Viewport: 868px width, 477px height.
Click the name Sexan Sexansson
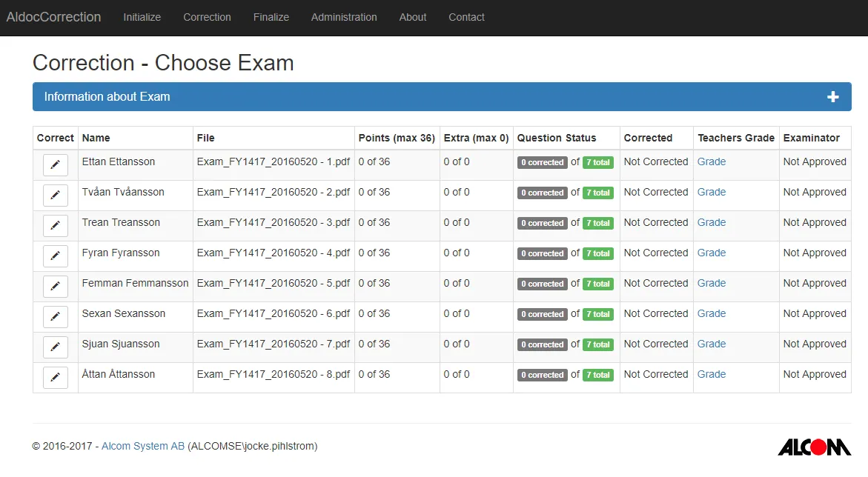[124, 314]
